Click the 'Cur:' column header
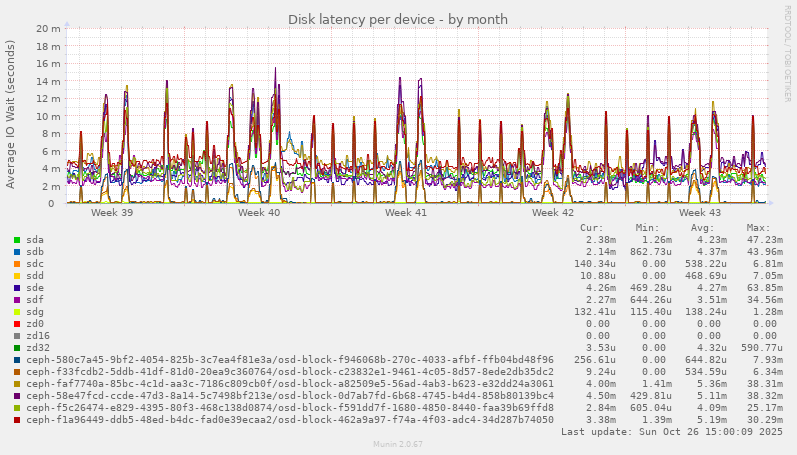This screenshot has height=455, width=797. [592, 228]
